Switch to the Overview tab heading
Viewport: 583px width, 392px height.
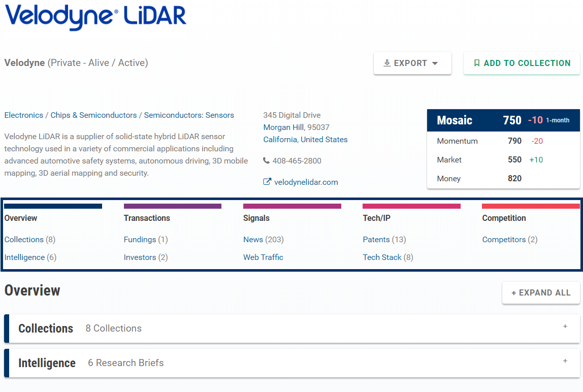coord(21,218)
